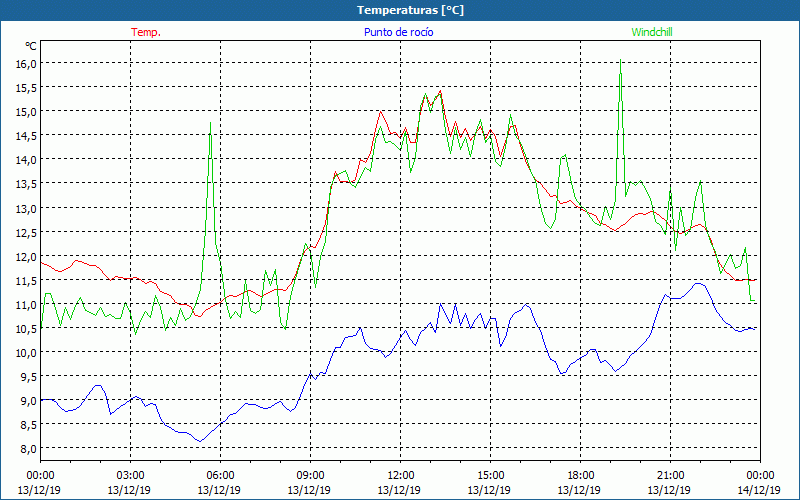
Task: Click the 15:00 time axis label
Action: tap(490, 476)
